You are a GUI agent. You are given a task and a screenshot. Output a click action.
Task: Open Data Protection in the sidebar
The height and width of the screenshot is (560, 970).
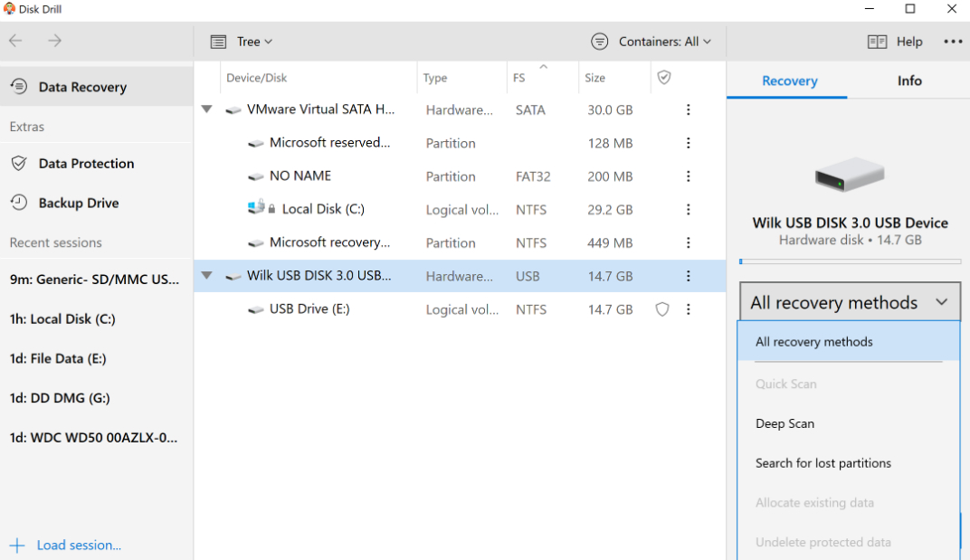[86, 164]
